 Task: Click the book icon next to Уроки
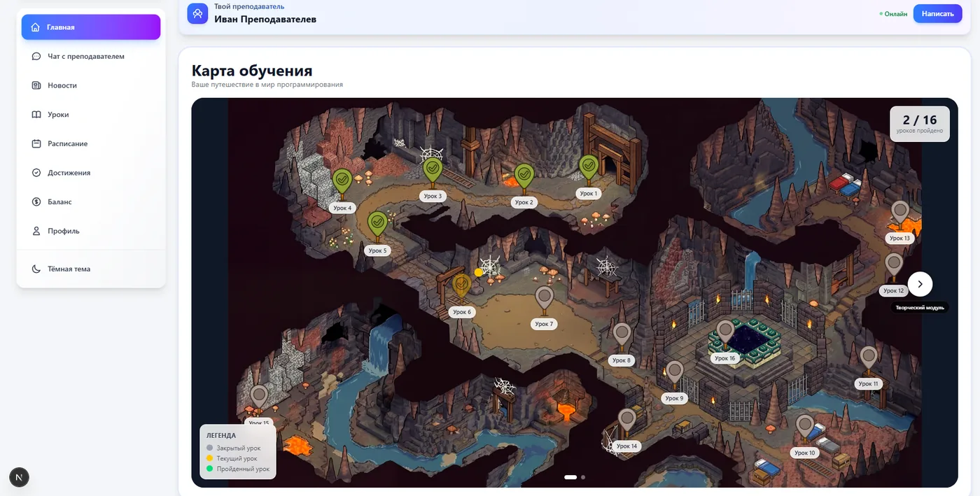tap(36, 115)
